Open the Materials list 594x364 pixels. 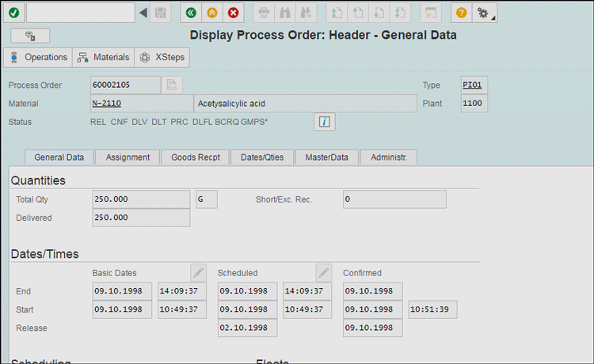[x=104, y=58]
